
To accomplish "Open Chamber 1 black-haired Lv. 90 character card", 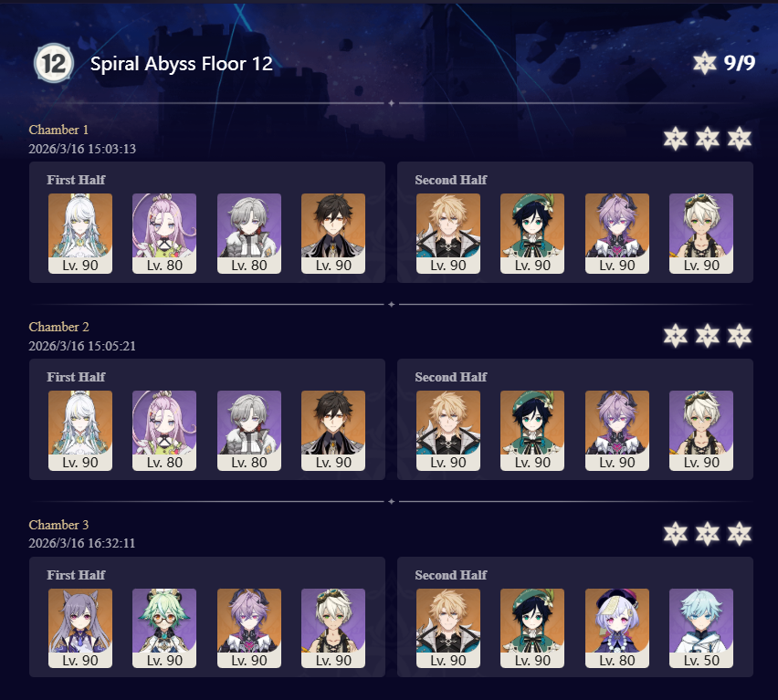I will [x=333, y=234].
